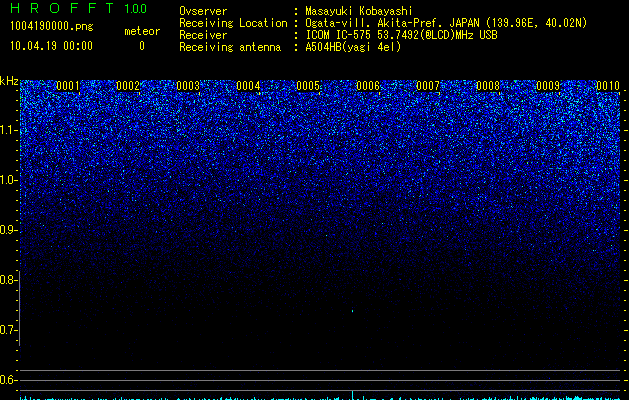Click the Ovserver label
This screenshot has height=400, width=629.
(x=203, y=11)
